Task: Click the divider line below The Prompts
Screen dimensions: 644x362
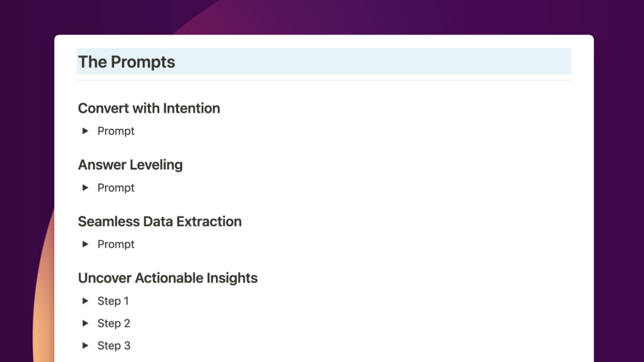Action: 324,80
